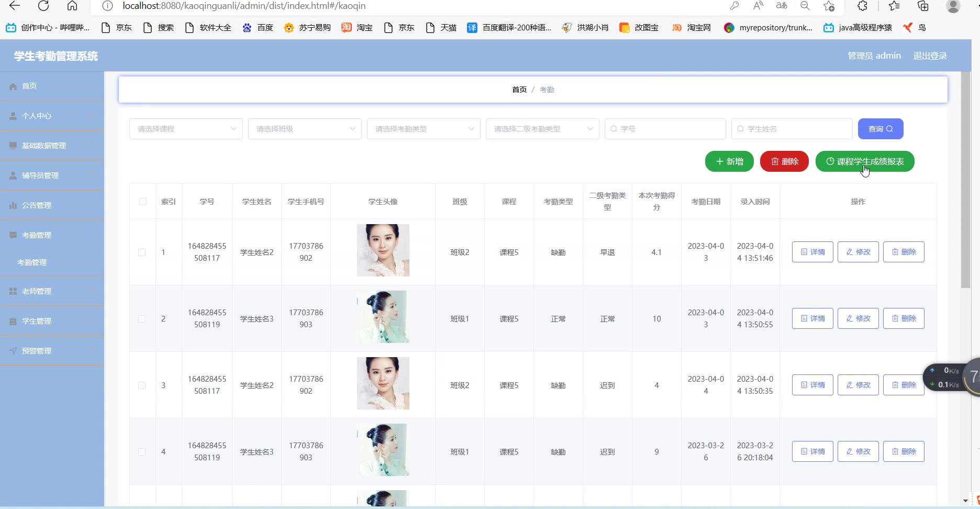Click the 查询 search button
The image size is (980, 509).
[881, 129]
